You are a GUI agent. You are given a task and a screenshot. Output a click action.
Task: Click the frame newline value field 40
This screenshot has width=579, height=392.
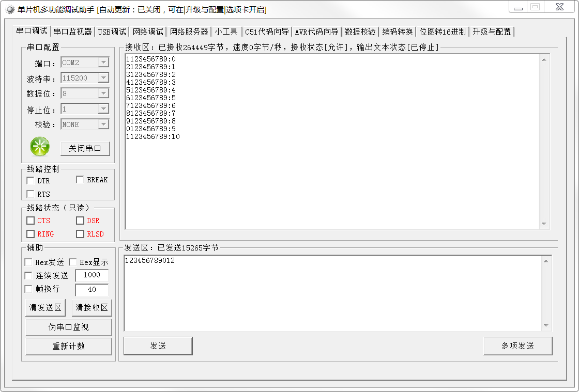pos(92,290)
